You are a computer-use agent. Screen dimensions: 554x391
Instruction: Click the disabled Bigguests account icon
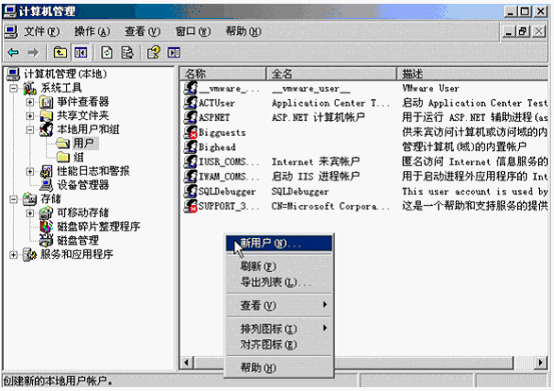(191, 132)
